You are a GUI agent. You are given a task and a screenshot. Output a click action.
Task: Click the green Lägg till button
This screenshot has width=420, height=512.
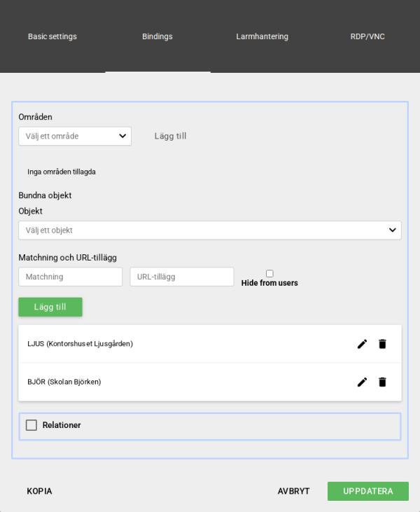point(50,307)
